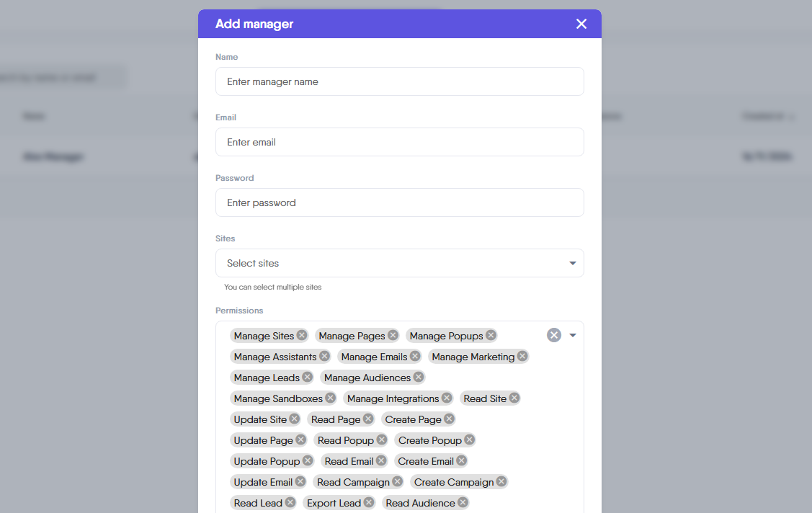Remove the Create Campaign permission
812x513 pixels.
[x=501, y=481]
